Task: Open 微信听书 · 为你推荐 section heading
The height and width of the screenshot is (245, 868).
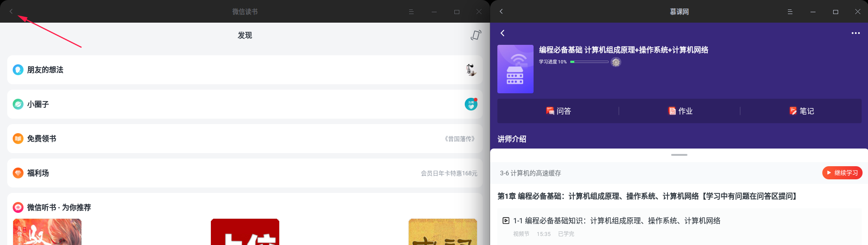Action: point(59,207)
